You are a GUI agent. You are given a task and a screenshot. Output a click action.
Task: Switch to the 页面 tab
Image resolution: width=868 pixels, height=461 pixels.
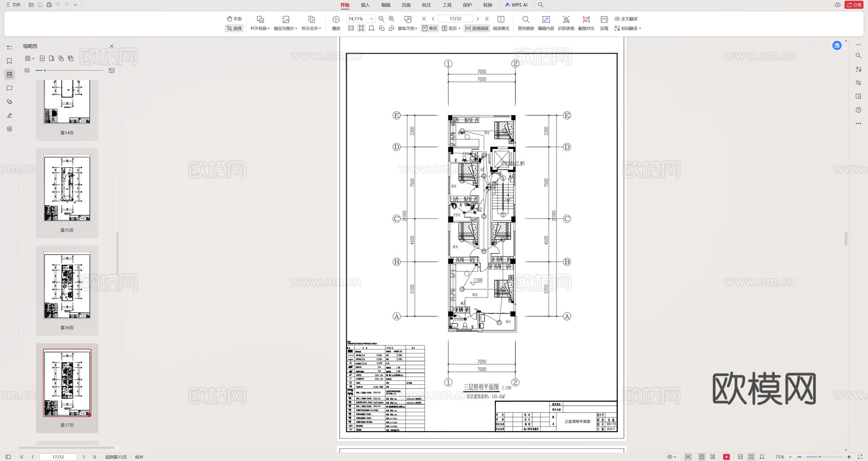(x=406, y=5)
